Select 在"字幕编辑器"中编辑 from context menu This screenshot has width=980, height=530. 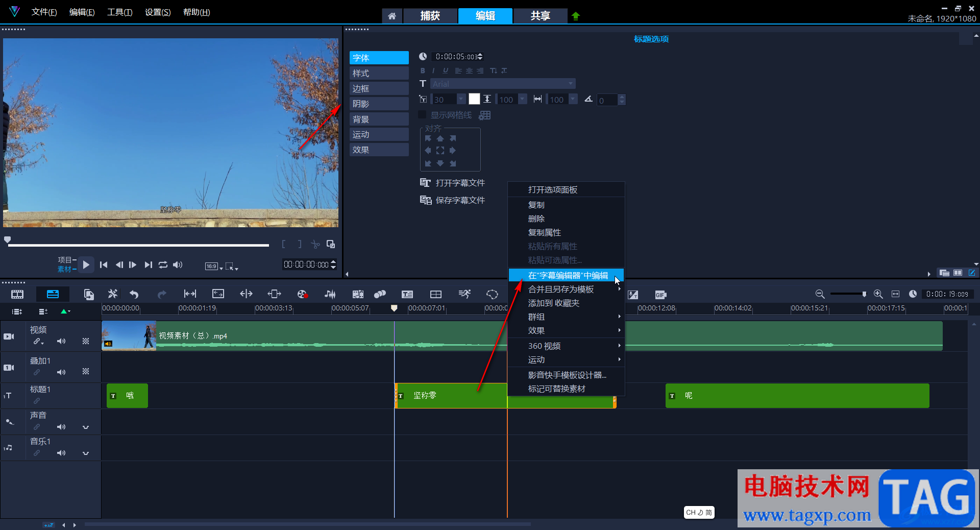coord(567,275)
